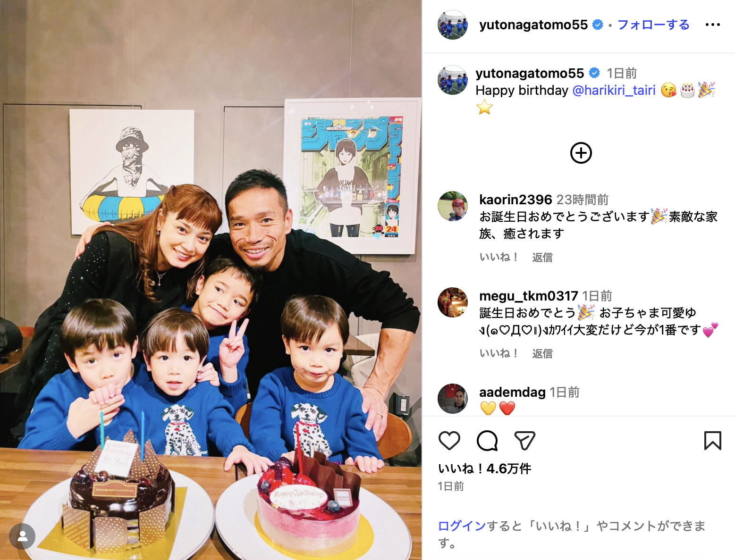Image resolution: width=735 pixels, height=560 pixels.
Task: Click the verified badge beside header username
Action: pos(598,25)
